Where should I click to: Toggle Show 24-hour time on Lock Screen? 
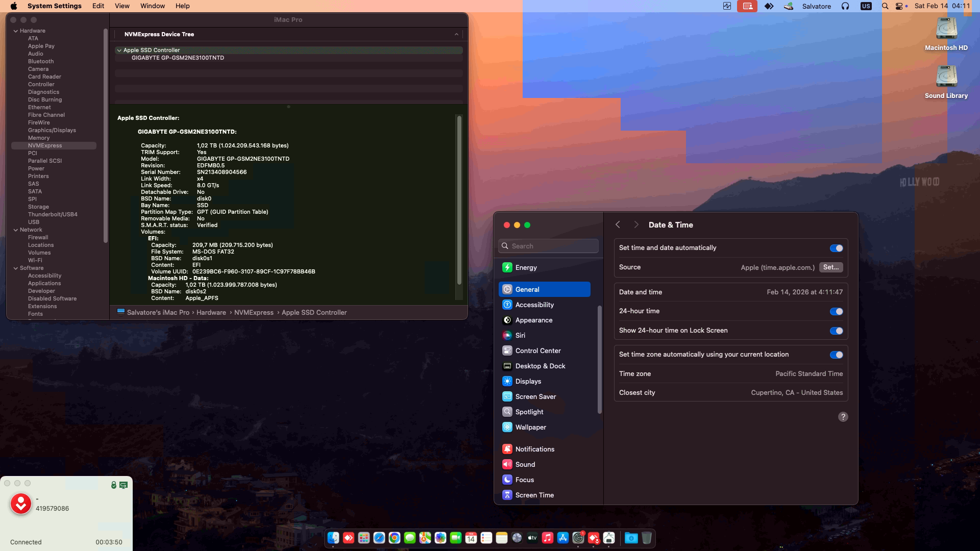(836, 331)
